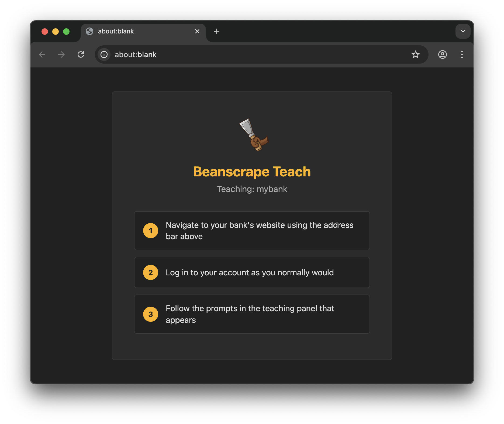
Task: Open the user profile icon
Action: coord(442,55)
